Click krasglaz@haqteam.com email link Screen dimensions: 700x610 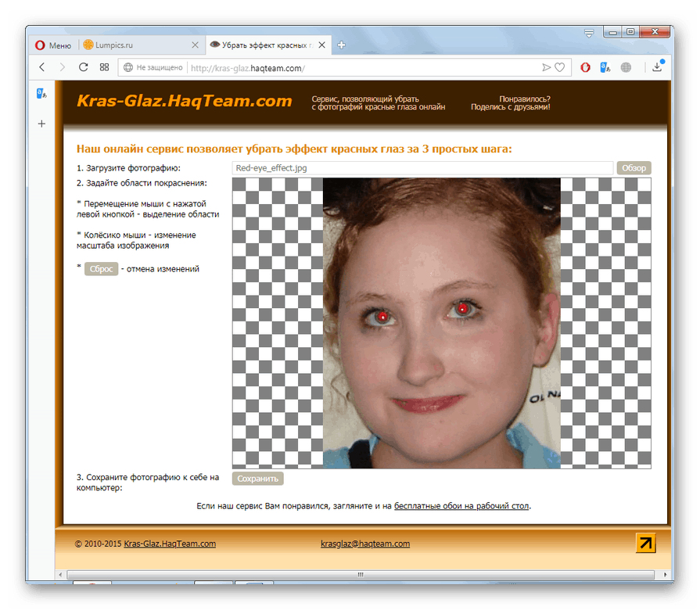click(x=365, y=544)
